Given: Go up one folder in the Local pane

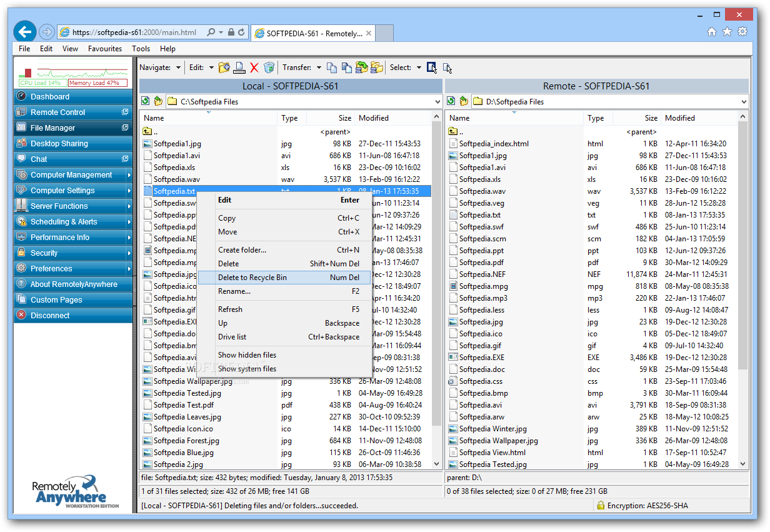Looking at the screenshot, I should point(157,101).
